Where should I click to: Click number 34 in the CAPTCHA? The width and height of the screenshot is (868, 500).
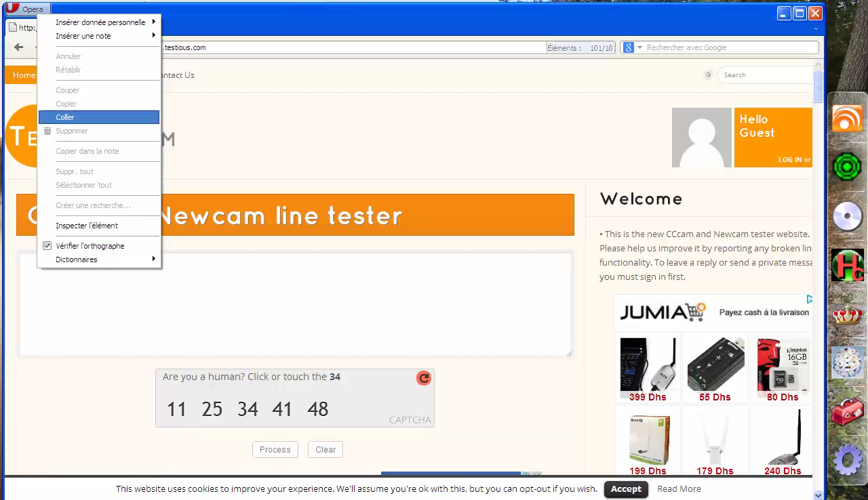tap(248, 409)
